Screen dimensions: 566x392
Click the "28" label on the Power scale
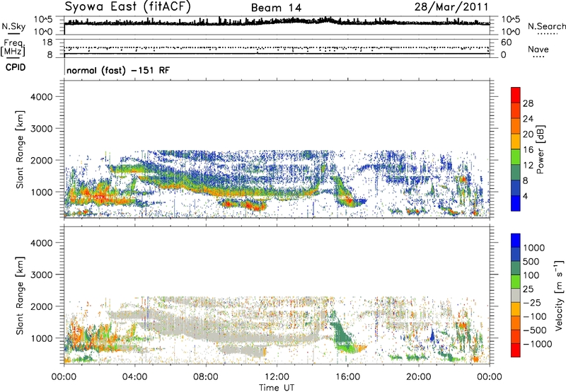click(x=528, y=103)
